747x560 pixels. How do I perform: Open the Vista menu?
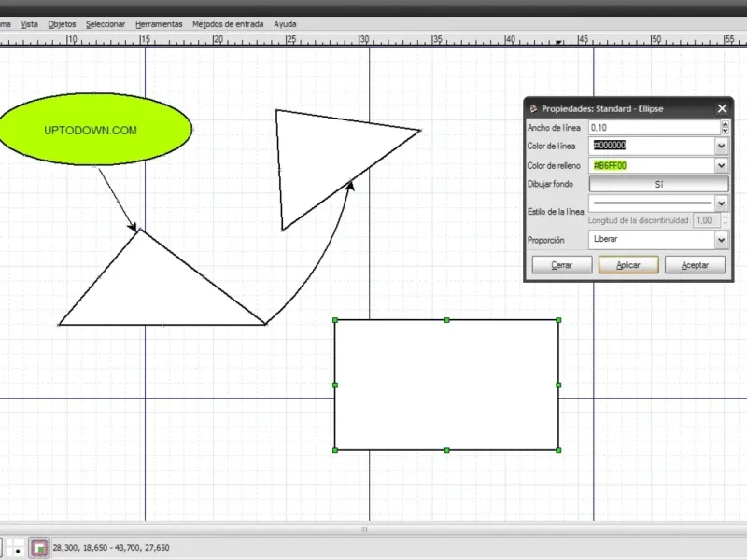tap(29, 24)
